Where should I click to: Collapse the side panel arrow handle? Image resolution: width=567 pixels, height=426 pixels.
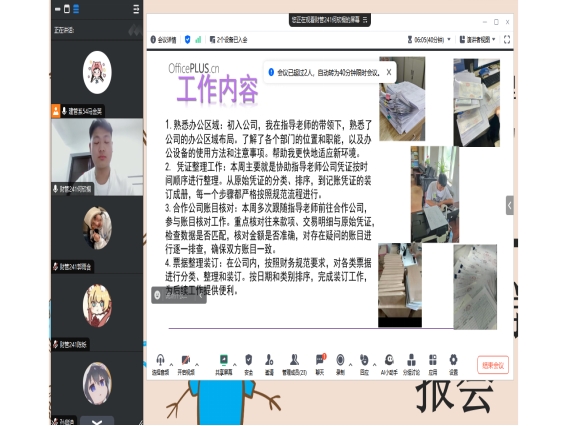[510, 205]
